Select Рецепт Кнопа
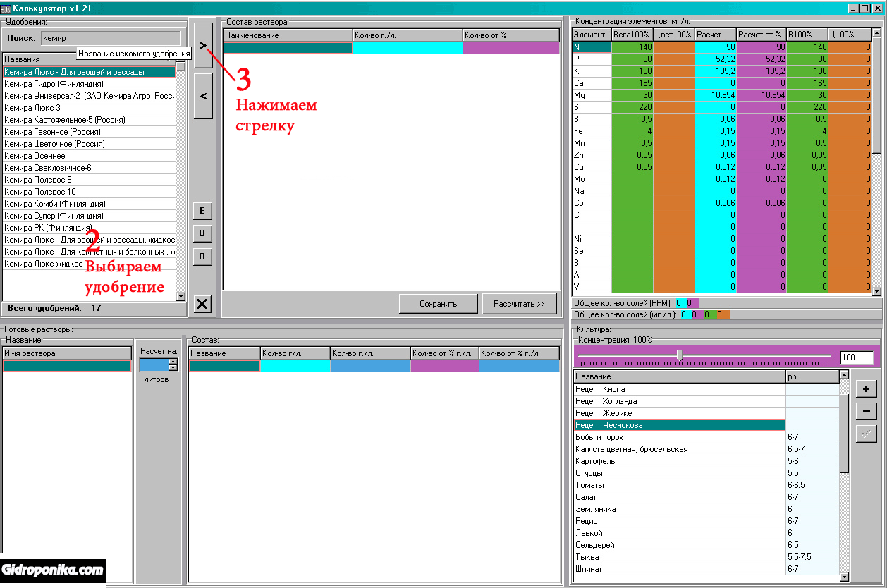The image size is (887, 588). point(680,389)
